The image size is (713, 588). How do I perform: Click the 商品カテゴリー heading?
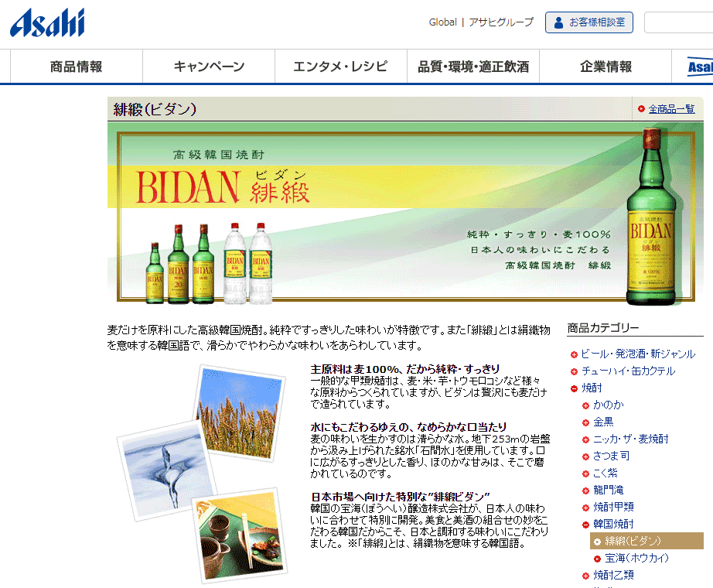click(x=603, y=328)
